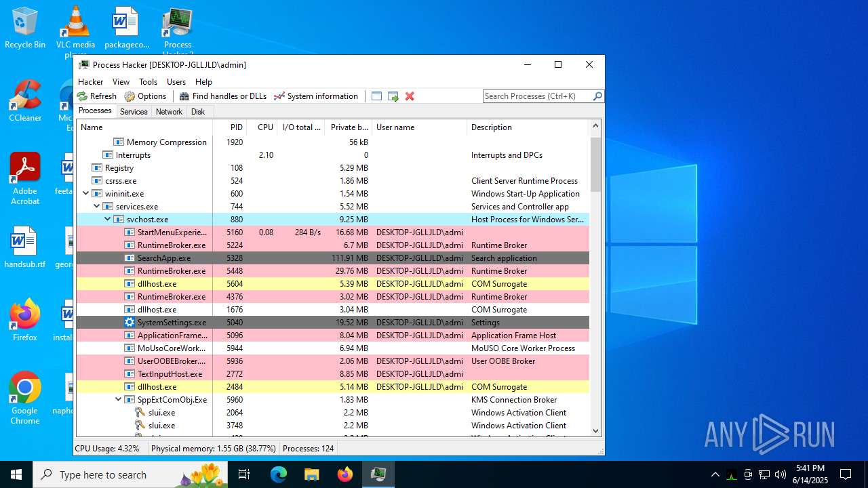This screenshot has height=488, width=868.
Task: Open handsub.rtf desktop file
Action: (25, 248)
